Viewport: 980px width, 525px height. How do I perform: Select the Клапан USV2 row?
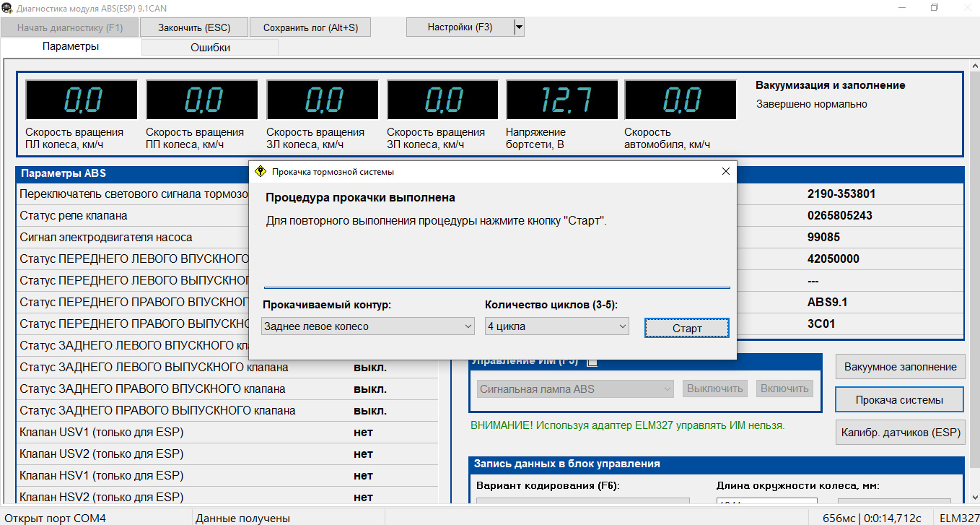point(227,454)
